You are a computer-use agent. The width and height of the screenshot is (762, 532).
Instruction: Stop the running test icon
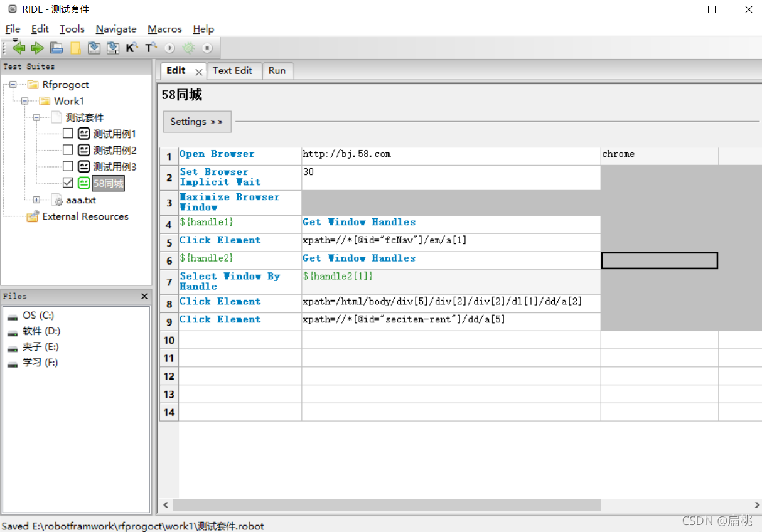(x=207, y=48)
